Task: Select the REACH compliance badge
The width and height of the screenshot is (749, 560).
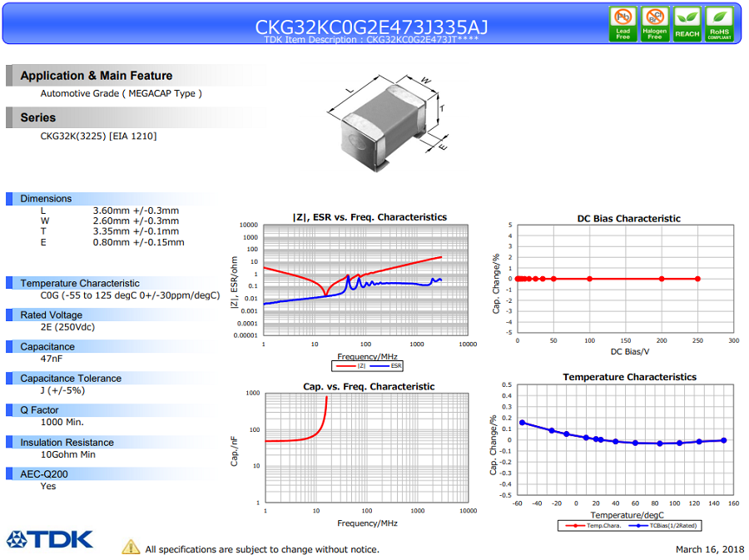Action: 687,24
